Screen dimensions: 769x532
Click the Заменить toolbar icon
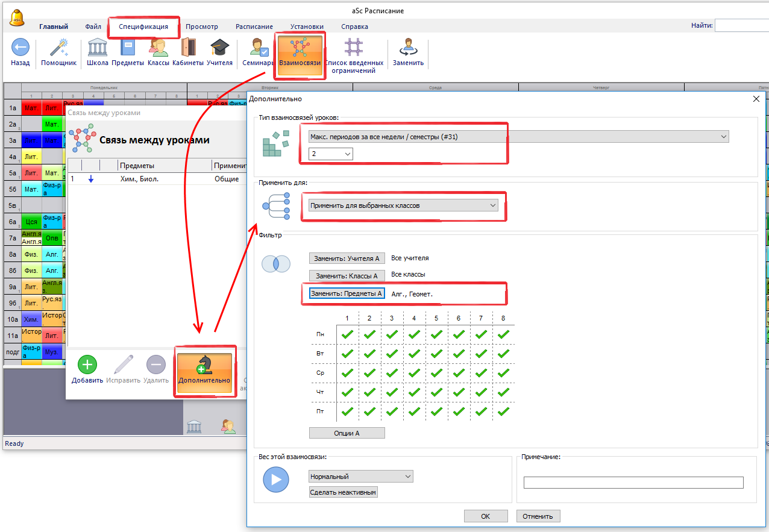408,48
